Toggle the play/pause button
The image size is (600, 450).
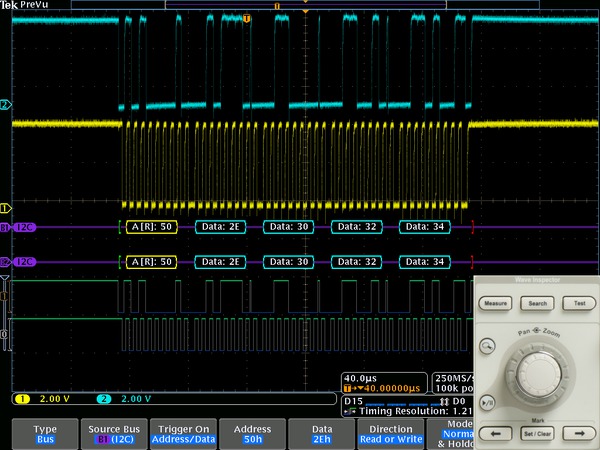pos(487,402)
